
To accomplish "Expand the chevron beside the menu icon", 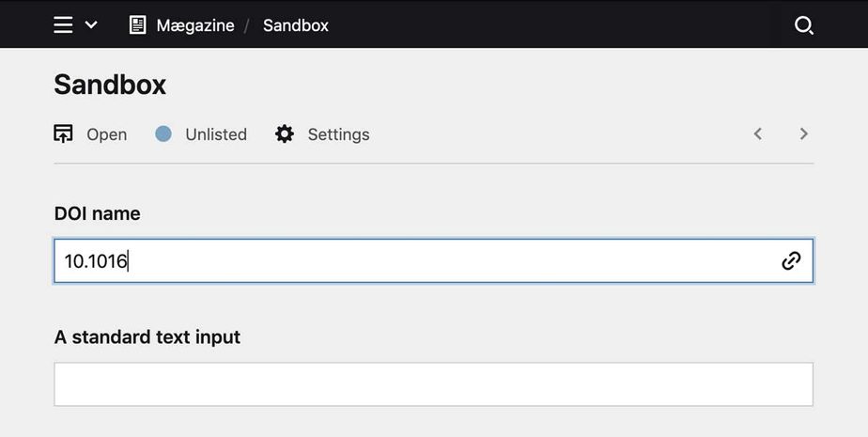I will tap(91, 25).
